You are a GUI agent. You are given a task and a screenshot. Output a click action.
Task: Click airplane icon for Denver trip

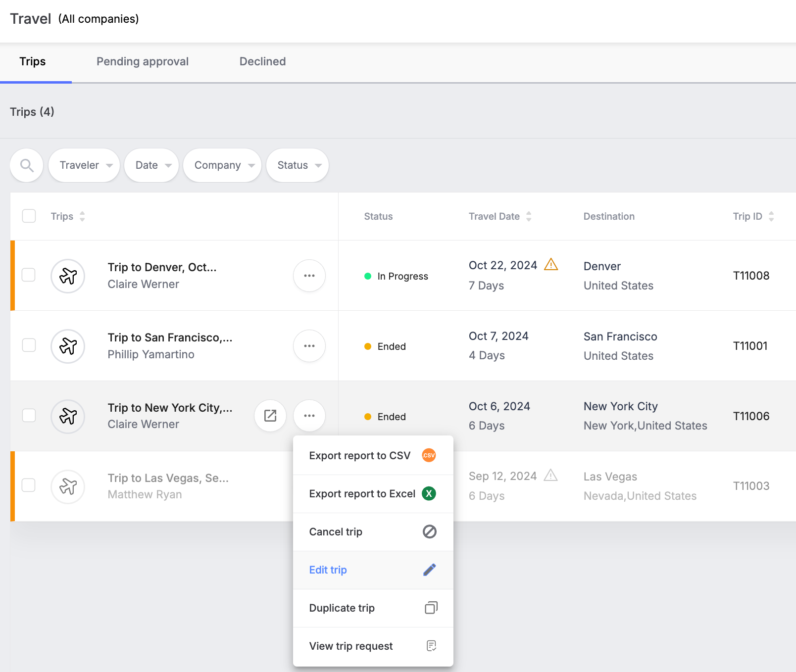tap(68, 276)
